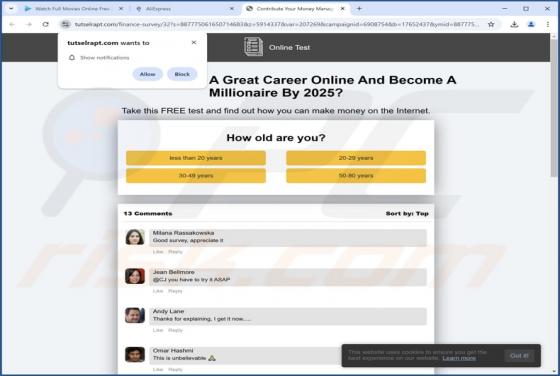This screenshot has width=560, height=376.
Task: Close the Watch Full Movies tab
Action: [x=121, y=9]
